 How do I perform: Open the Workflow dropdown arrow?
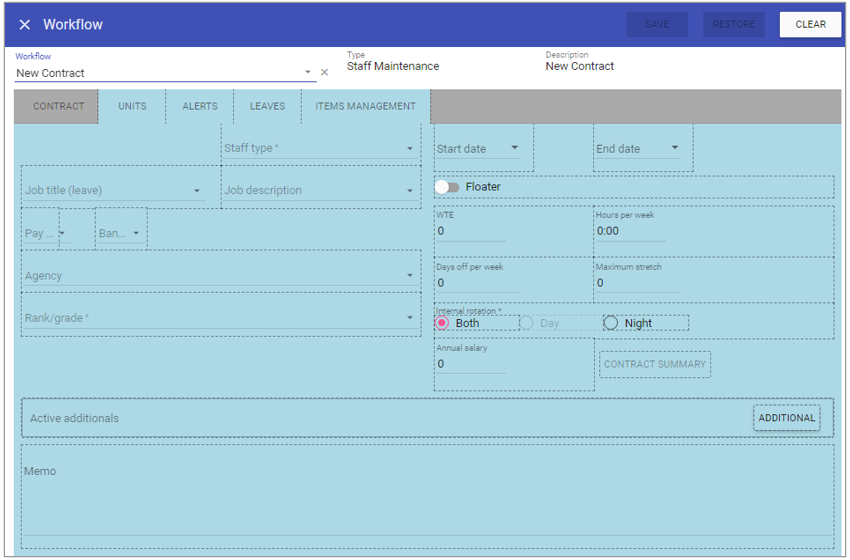click(308, 73)
